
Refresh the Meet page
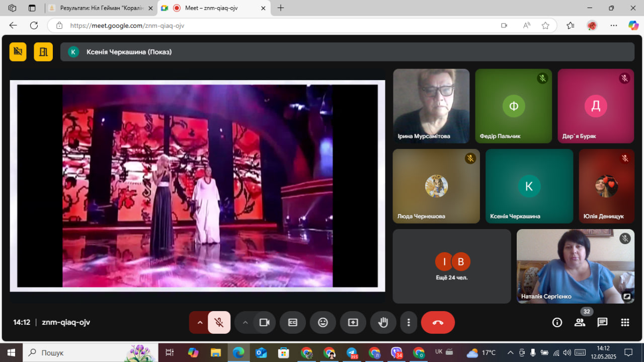click(34, 25)
